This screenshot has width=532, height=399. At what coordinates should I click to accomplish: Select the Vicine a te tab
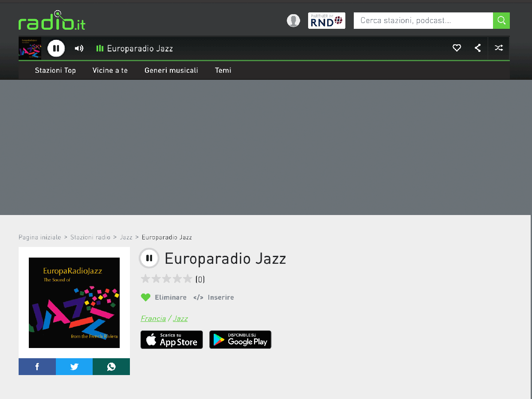coord(110,70)
